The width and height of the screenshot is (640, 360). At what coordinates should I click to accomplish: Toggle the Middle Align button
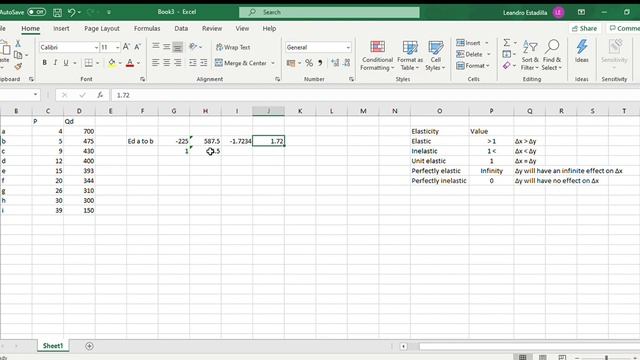tap(167, 47)
